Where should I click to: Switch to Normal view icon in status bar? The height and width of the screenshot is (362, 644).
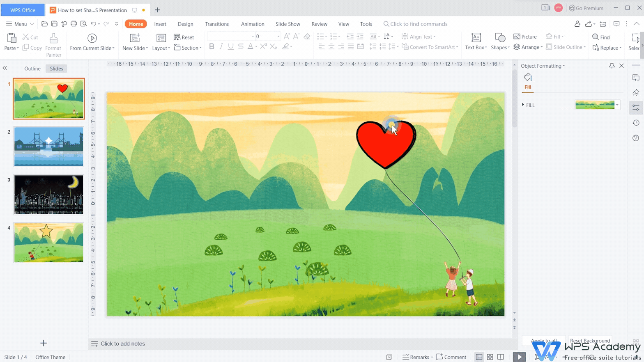coord(479,357)
